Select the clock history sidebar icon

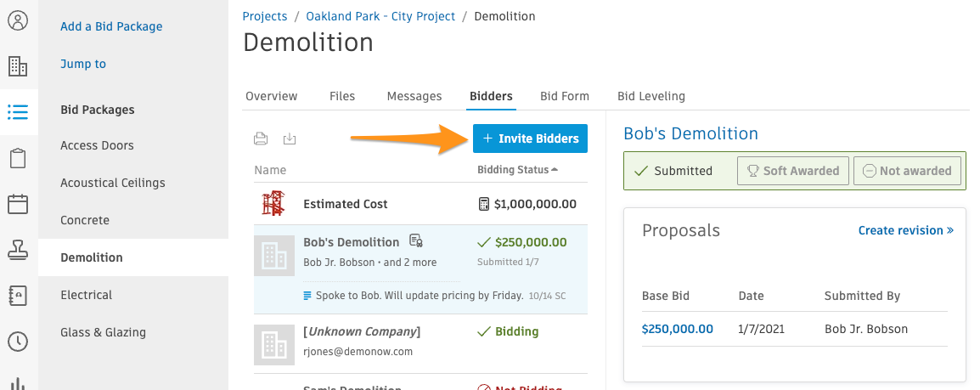click(18, 342)
